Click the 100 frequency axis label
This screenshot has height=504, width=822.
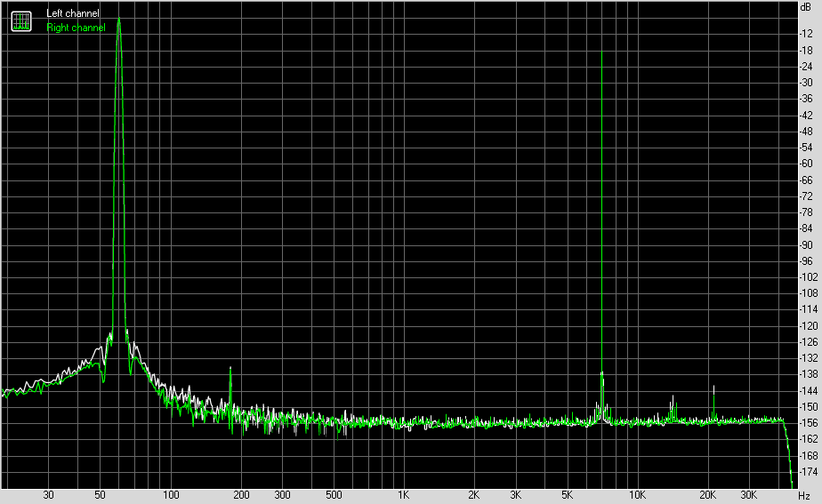click(171, 494)
